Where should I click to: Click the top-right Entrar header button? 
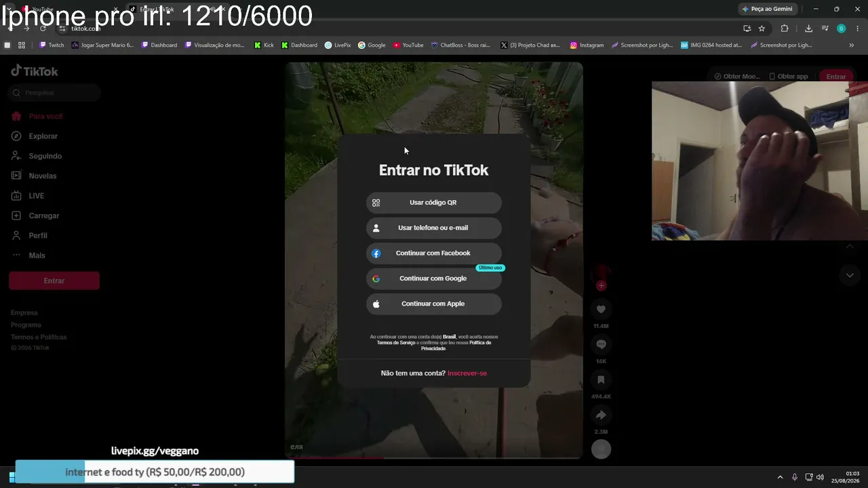pyautogui.click(x=836, y=77)
